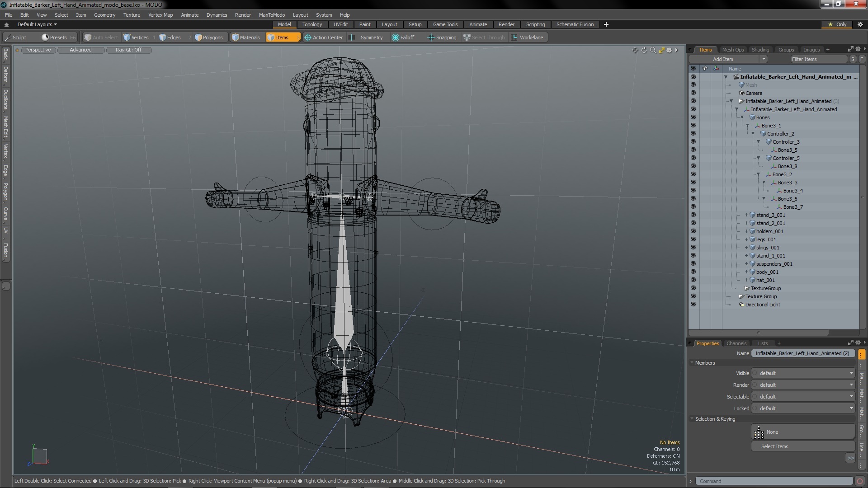Open the Visible dropdown
The height and width of the screenshot is (488, 868).
pos(803,373)
